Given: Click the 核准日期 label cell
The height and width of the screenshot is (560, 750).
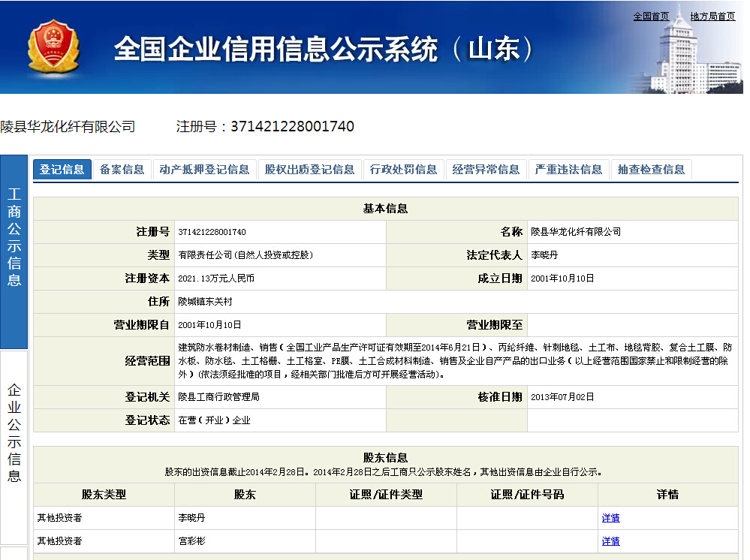Looking at the screenshot, I should coord(456,397).
